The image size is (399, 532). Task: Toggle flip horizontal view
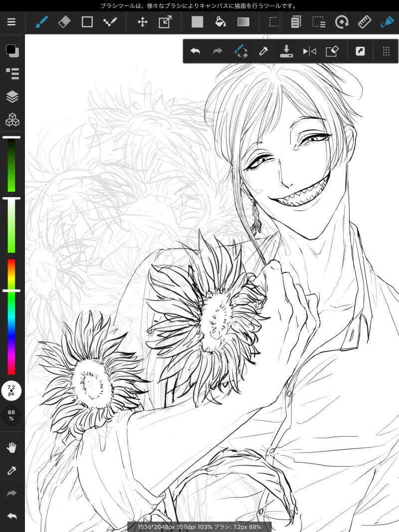pos(310,51)
